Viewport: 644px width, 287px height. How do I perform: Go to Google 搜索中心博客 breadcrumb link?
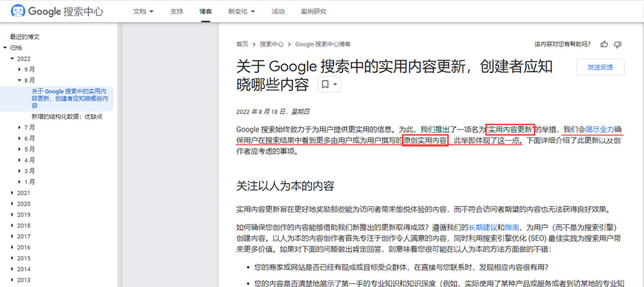pos(323,45)
